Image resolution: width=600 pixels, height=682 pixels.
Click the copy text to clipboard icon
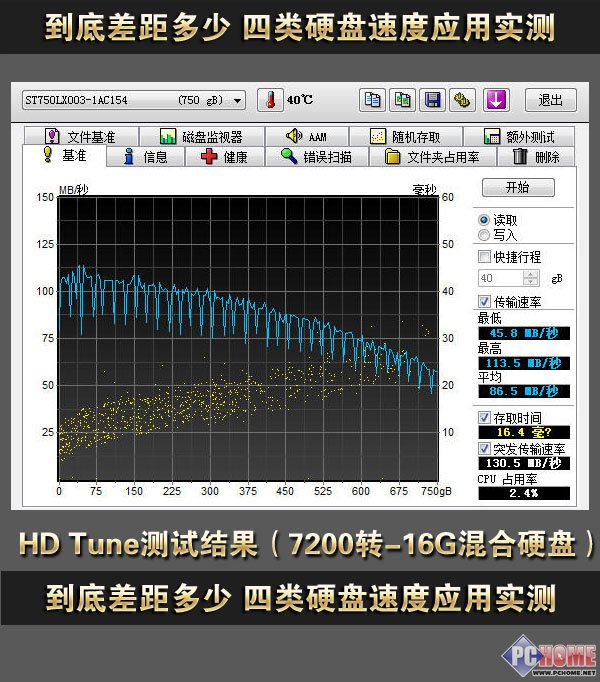tap(372, 100)
